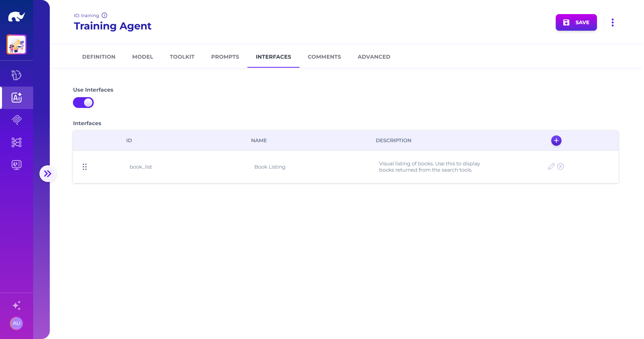Click the rhino logo in sidebar
This screenshot has width=644, height=339.
pos(16,17)
